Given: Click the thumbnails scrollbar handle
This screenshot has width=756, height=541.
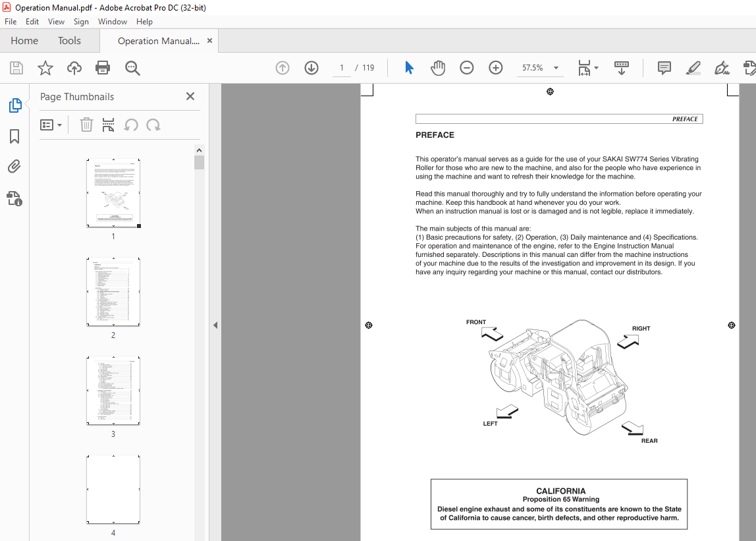Looking at the screenshot, I should click(199, 163).
